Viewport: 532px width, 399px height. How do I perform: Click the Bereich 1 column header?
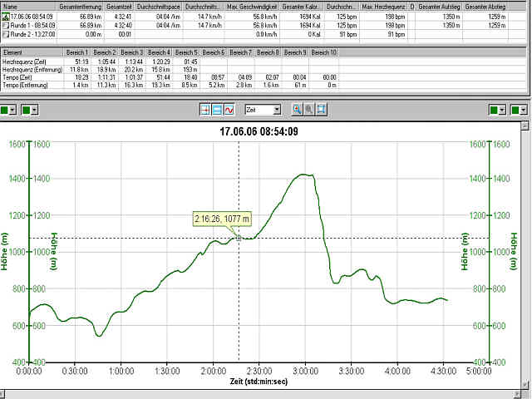[x=79, y=52]
